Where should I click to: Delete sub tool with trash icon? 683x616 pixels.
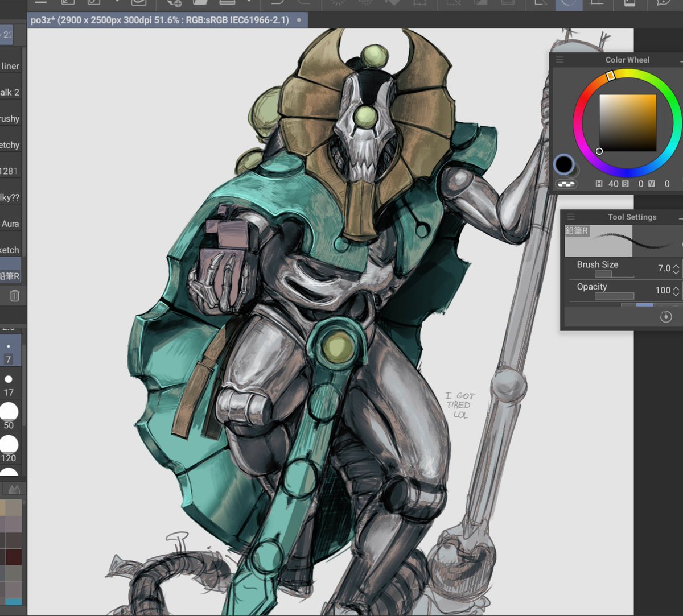[15, 296]
